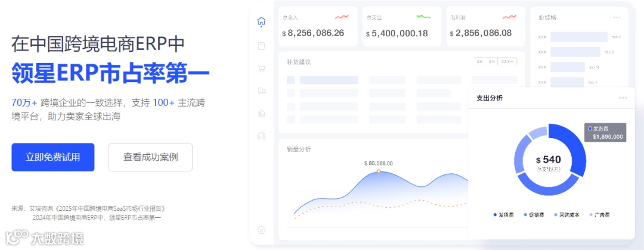Click the top 2 bar in 业绩榜
This screenshot has height=250, width=644.
[575, 52]
